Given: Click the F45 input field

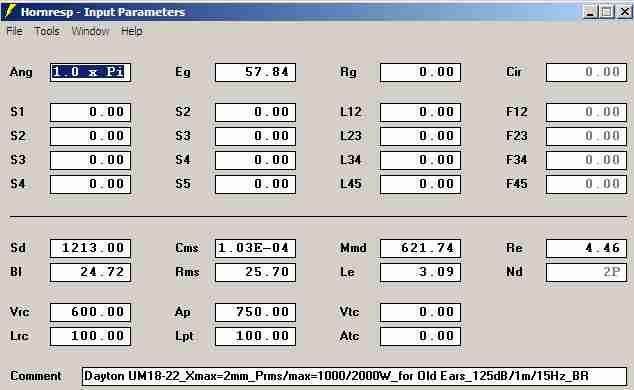Looking at the screenshot, I should [586, 184].
